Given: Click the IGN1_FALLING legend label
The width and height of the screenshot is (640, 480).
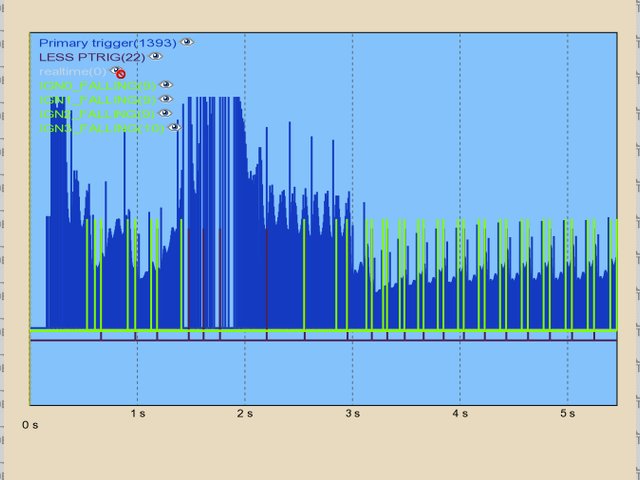Looking at the screenshot, I should [x=97, y=100].
